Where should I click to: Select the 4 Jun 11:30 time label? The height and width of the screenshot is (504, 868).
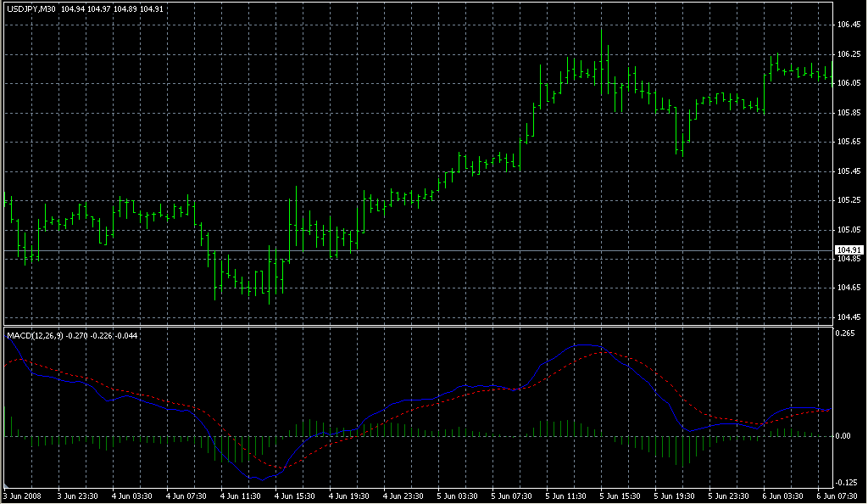click(242, 496)
